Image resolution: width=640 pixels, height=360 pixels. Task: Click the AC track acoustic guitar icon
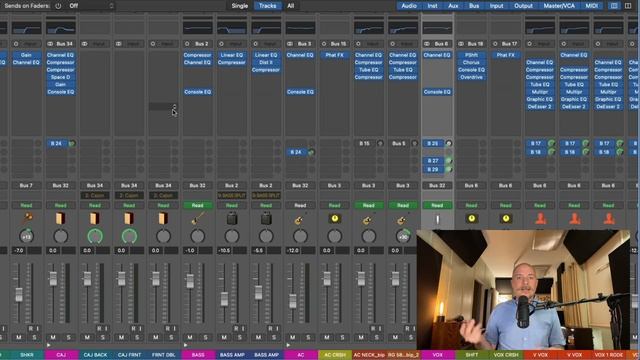[300, 219]
